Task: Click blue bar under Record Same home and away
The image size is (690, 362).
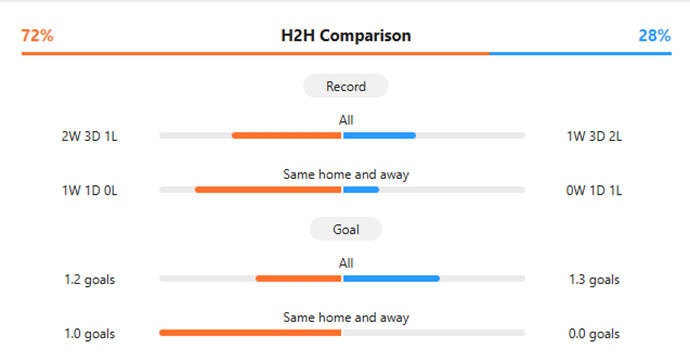Action: 361,190
